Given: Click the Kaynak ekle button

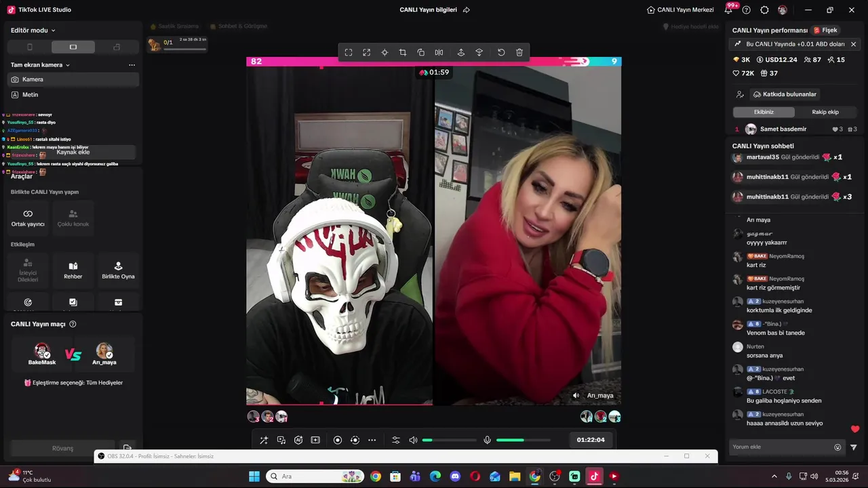Looking at the screenshot, I should (73, 152).
